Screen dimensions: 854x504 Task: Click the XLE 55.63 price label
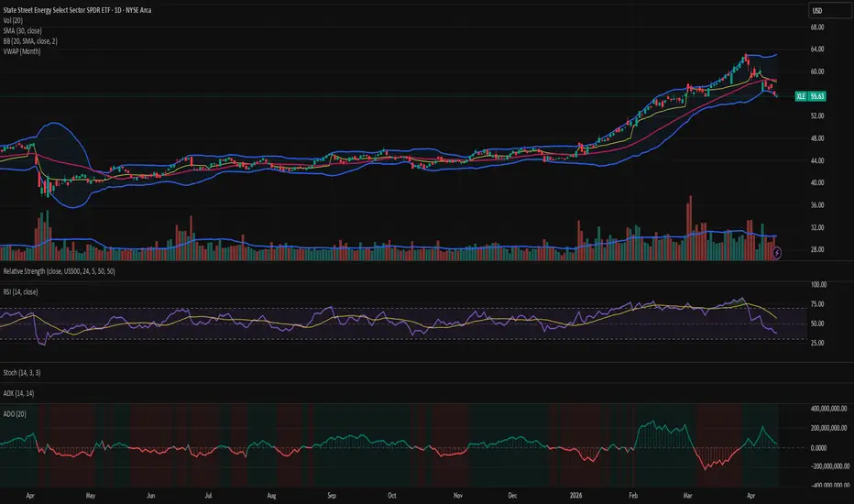point(810,96)
